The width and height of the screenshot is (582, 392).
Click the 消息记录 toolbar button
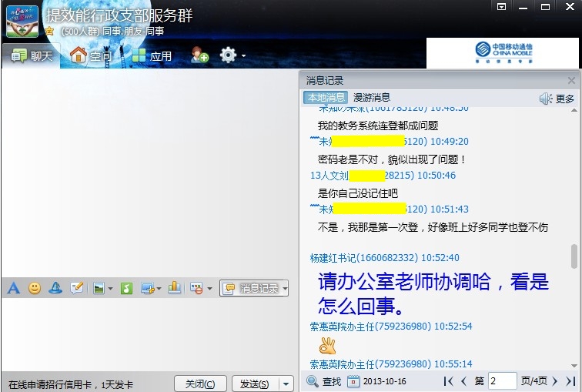[x=251, y=289]
